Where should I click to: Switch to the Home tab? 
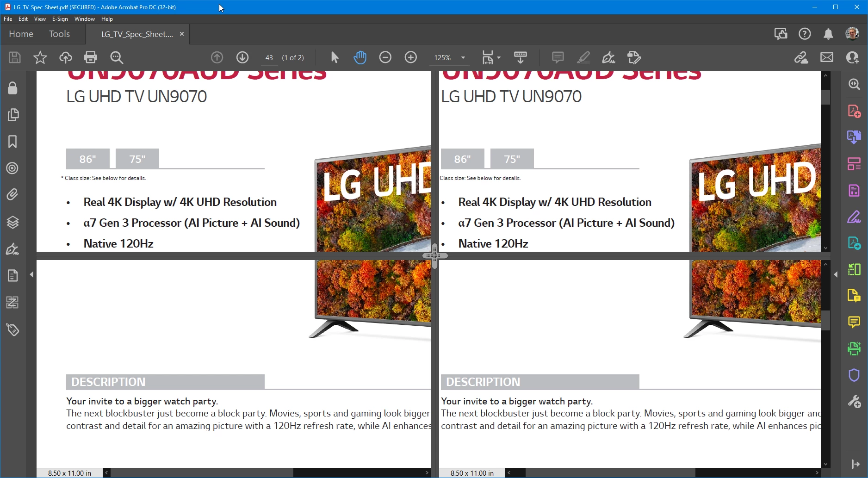pos(21,34)
